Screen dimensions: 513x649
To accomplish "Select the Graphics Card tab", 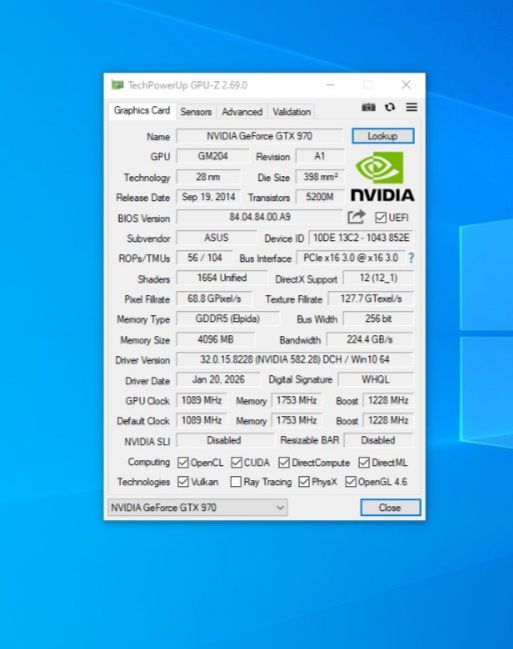I will 142,111.
